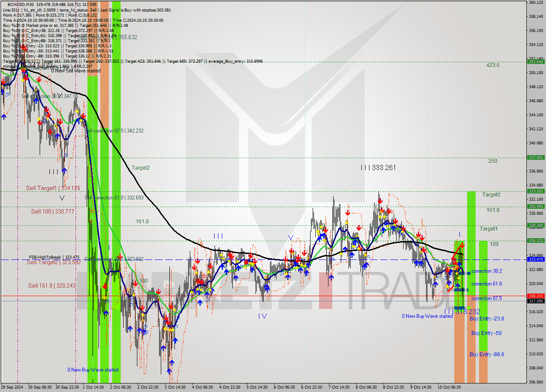546x392 pixels.
Task: Click the 323.475 blue price tag
Action: [536, 259]
